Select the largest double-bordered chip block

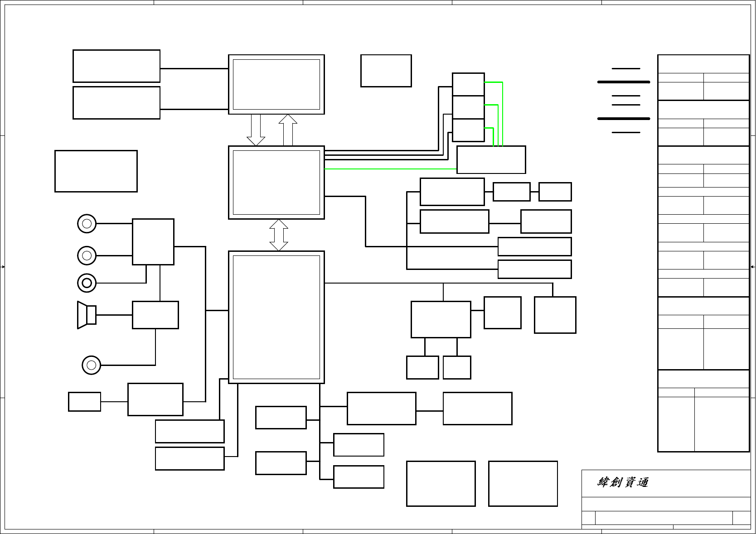[276, 317]
